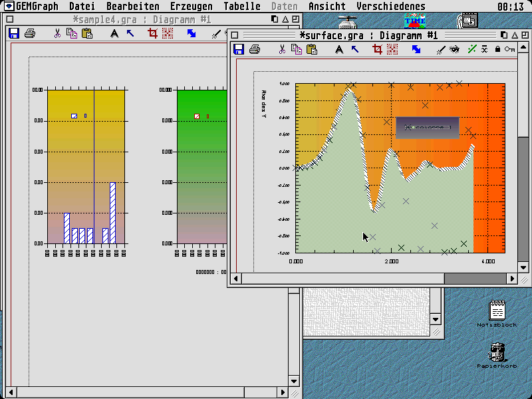Screen dimensions: 532x399
Task: Select the text 'A' tool in surface.gra toolbar
Action: click(x=340, y=49)
